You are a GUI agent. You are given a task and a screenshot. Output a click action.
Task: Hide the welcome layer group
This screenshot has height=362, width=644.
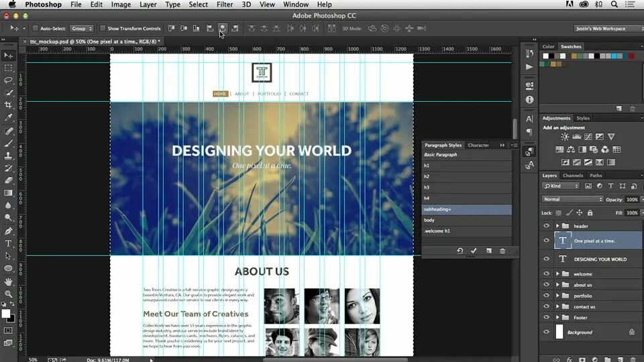tap(546, 274)
